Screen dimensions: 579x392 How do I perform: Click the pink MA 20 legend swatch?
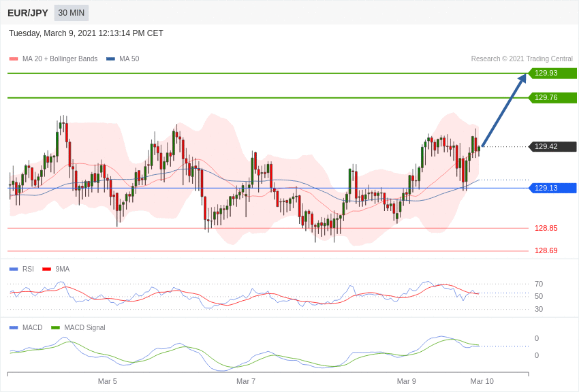pyautogui.click(x=14, y=59)
